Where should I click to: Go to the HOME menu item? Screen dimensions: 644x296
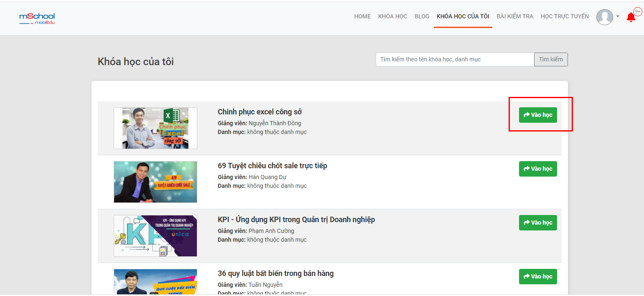coord(362,16)
